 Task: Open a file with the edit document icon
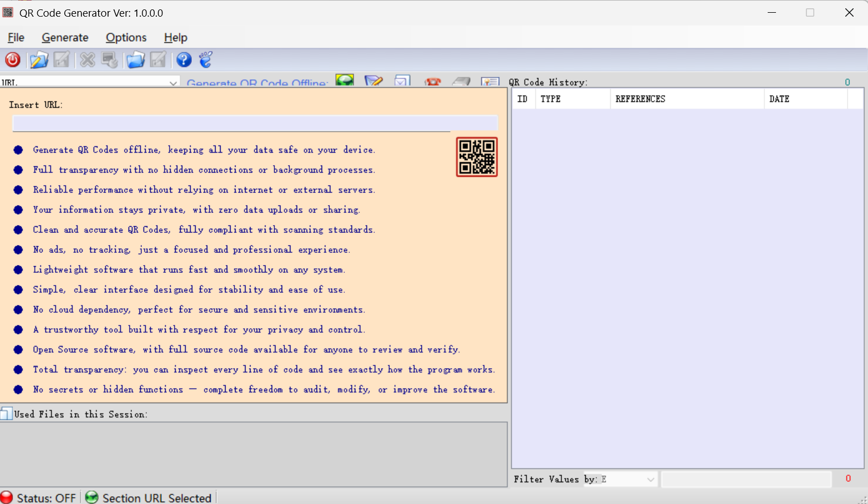tap(39, 60)
